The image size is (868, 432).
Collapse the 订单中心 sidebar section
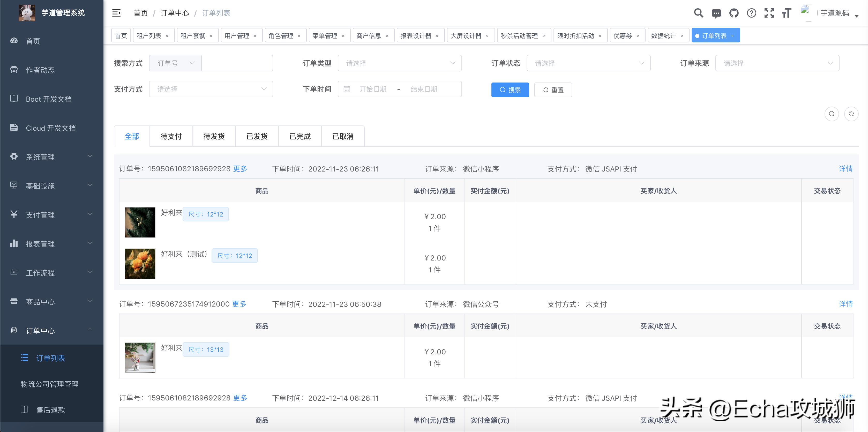coord(90,330)
